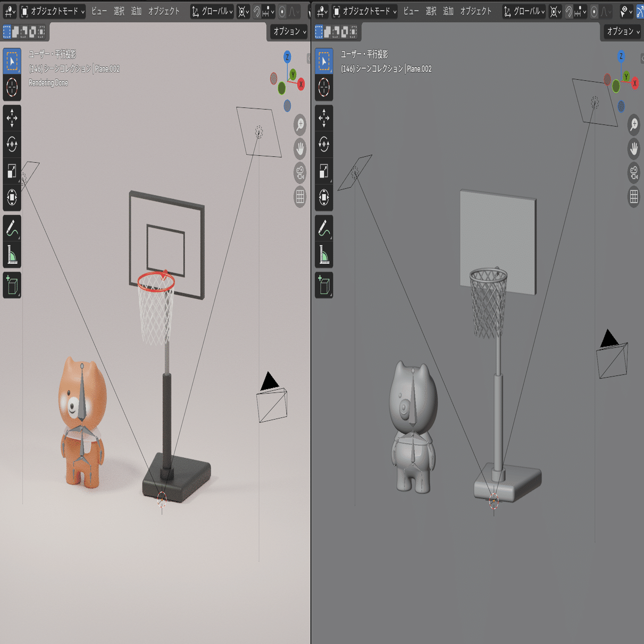Select the Box Select tool in left viewport

point(12,61)
